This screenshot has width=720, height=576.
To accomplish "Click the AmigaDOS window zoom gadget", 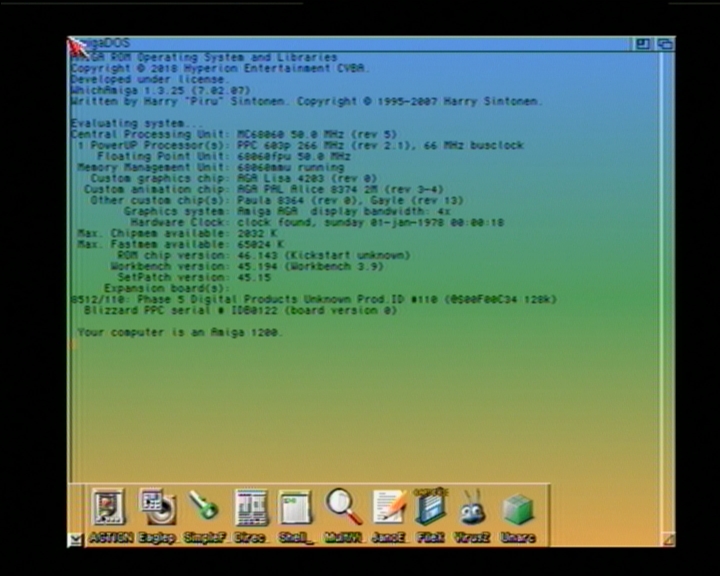I will tap(643, 44).
